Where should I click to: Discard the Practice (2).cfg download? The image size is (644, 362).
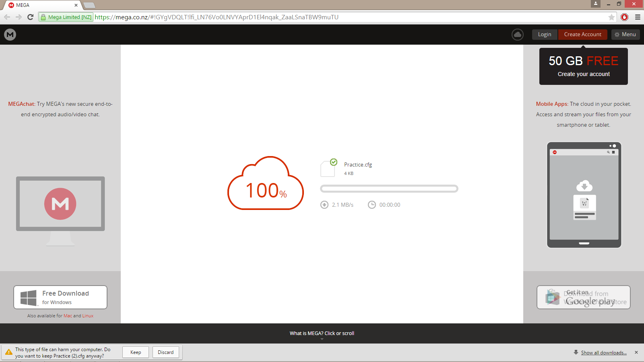coord(166,352)
